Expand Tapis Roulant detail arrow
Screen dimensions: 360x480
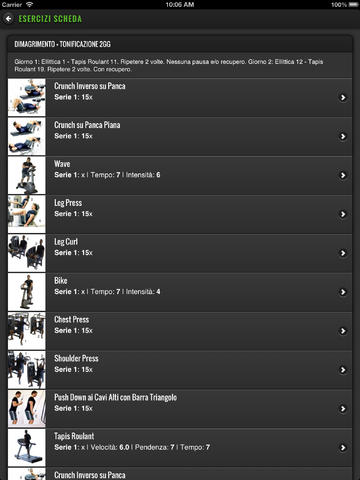[343, 448]
